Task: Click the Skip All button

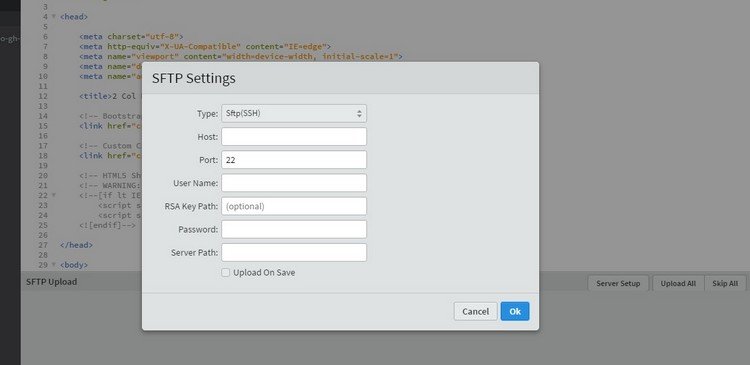Action: [x=725, y=283]
